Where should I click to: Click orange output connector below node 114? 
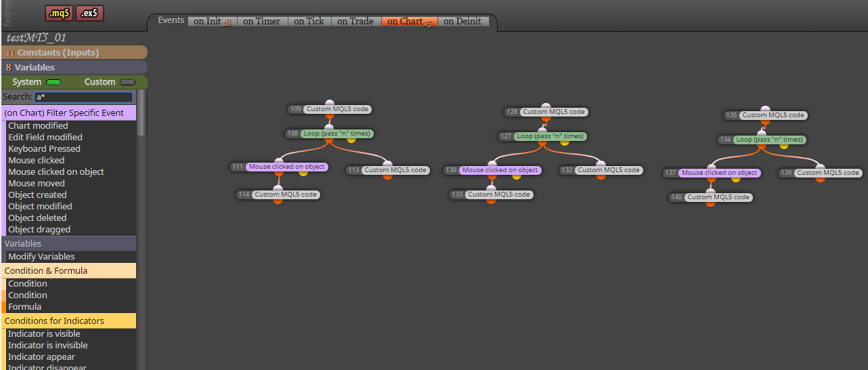[278, 201]
